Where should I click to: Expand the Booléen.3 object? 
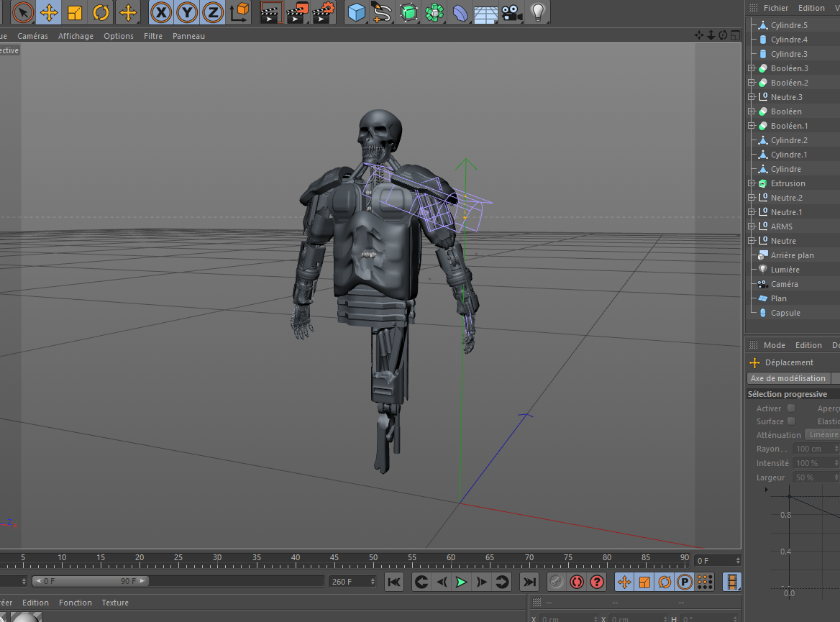click(x=752, y=68)
